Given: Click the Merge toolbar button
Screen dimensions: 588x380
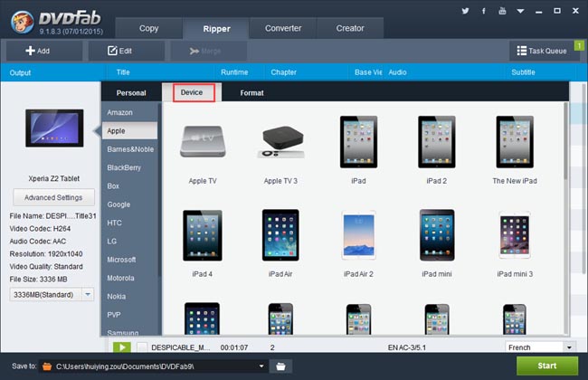Looking at the screenshot, I should [x=209, y=51].
